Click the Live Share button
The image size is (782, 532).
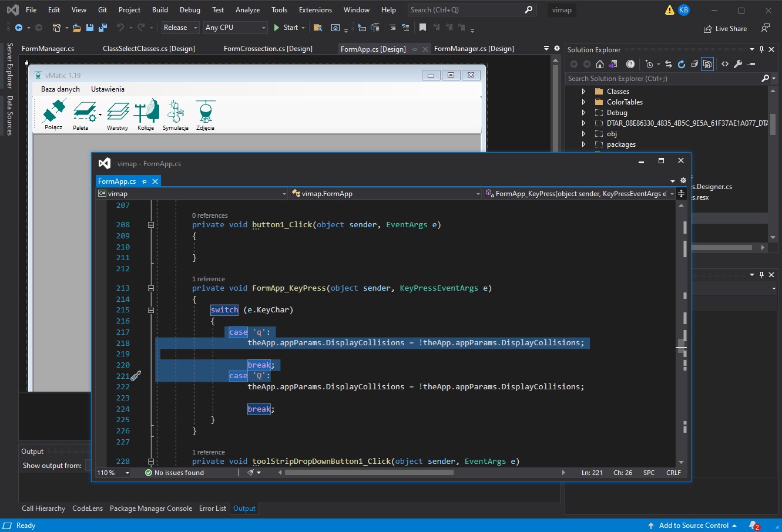pos(725,28)
